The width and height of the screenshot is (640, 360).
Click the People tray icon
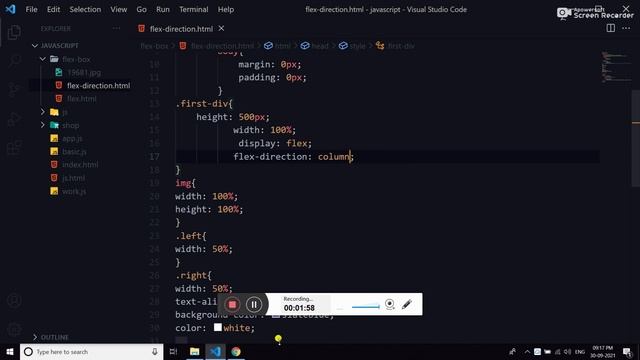(512, 352)
